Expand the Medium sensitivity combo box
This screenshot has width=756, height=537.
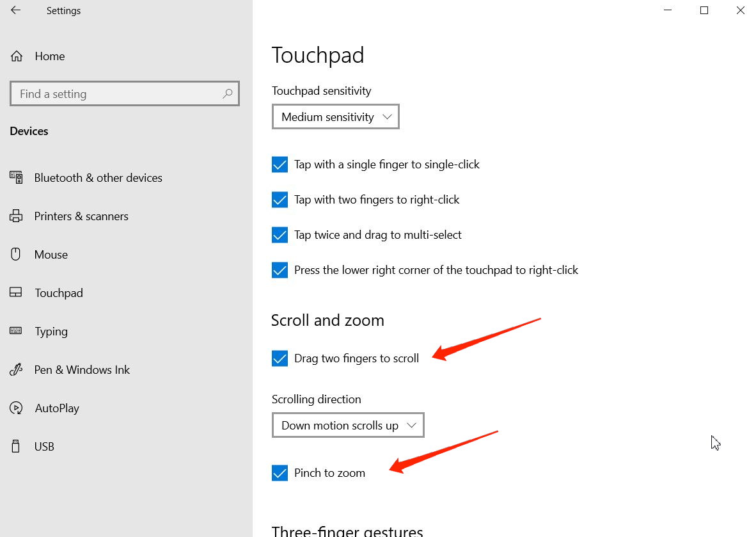coord(335,116)
